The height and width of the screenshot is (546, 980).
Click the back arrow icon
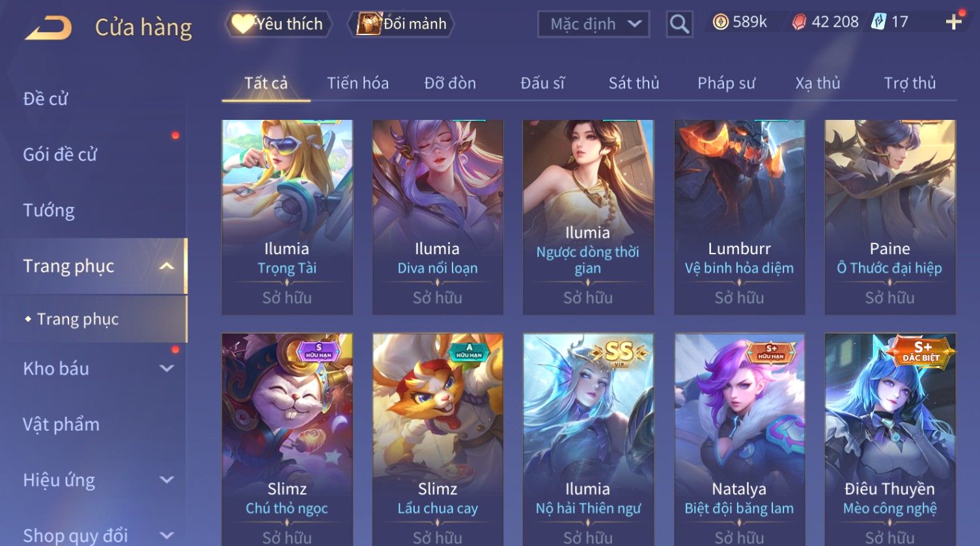pyautogui.click(x=49, y=27)
